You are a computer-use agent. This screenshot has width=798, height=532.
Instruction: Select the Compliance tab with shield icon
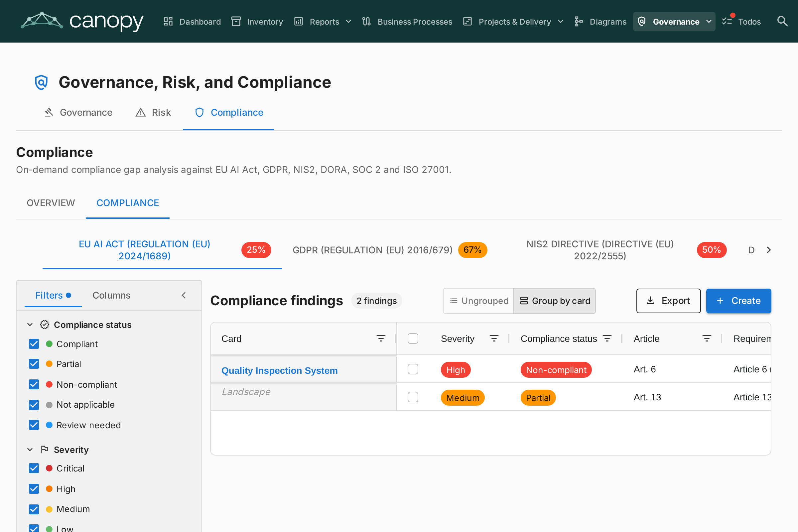[x=229, y=112]
